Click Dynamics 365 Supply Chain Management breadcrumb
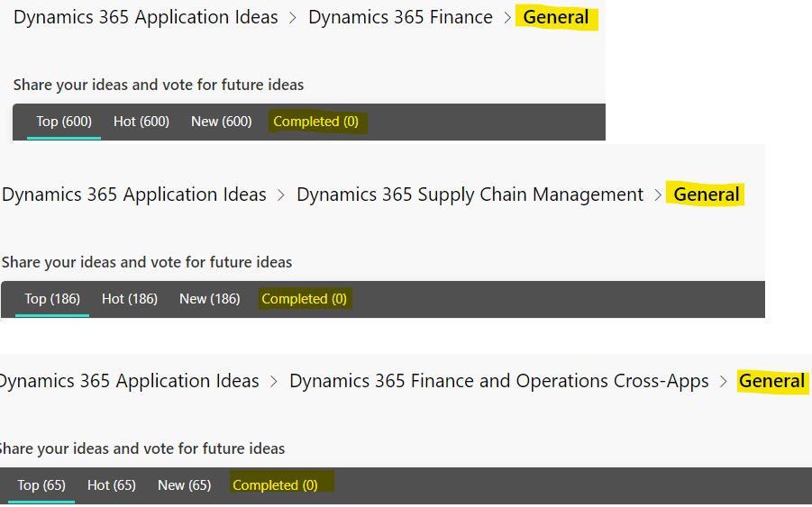 click(x=470, y=195)
